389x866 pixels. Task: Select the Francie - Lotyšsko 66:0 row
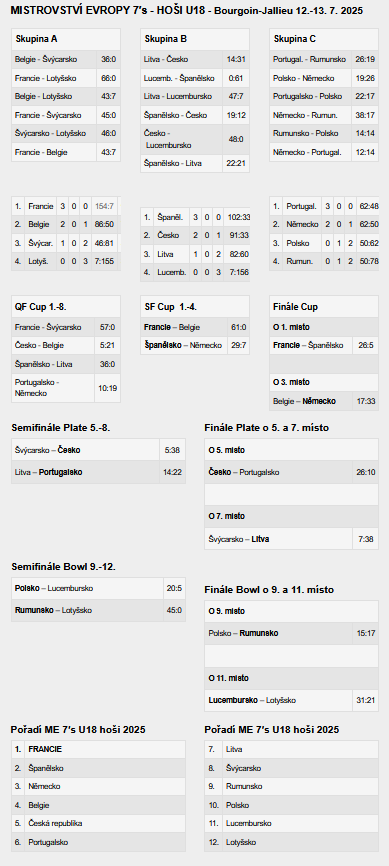66,78
